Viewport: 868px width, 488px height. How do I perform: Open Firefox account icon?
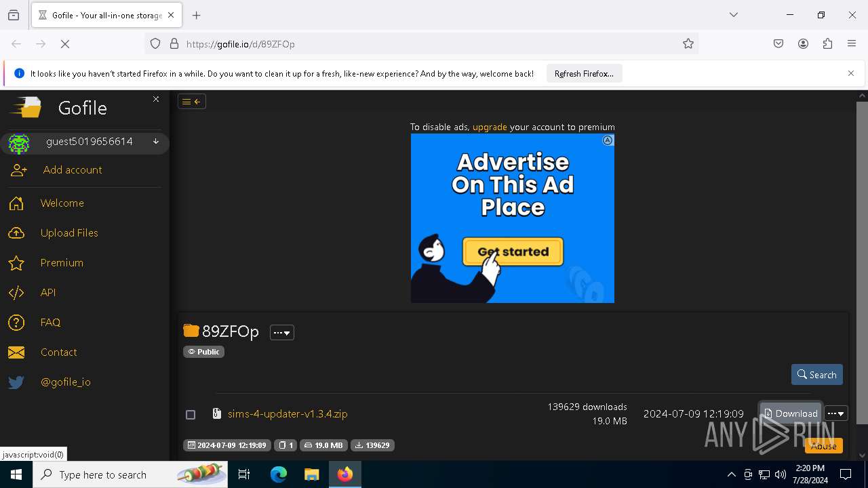click(803, 44)
